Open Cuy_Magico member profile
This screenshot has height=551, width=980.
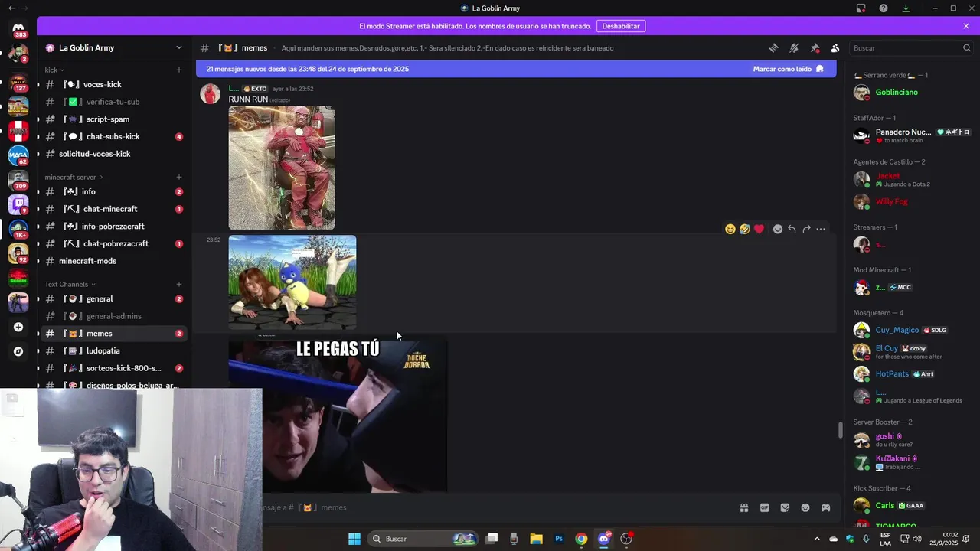click(x=911, y=330)
